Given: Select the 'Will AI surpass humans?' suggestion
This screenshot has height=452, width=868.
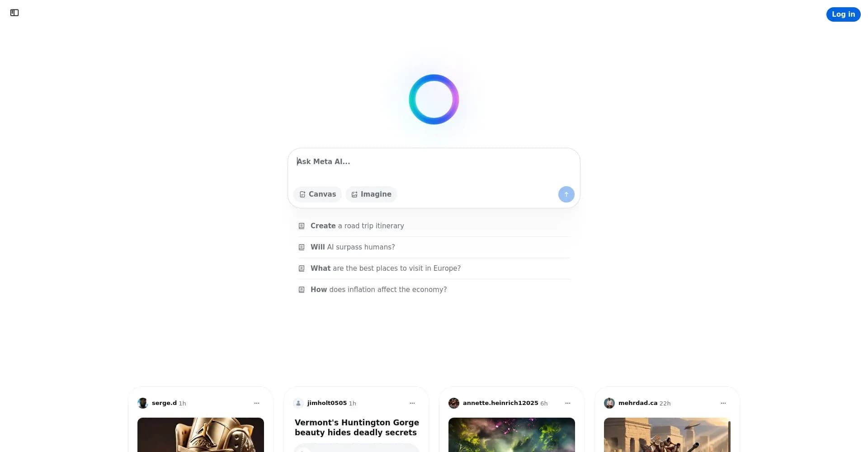Looking at the screenshot, I should 352,247.
